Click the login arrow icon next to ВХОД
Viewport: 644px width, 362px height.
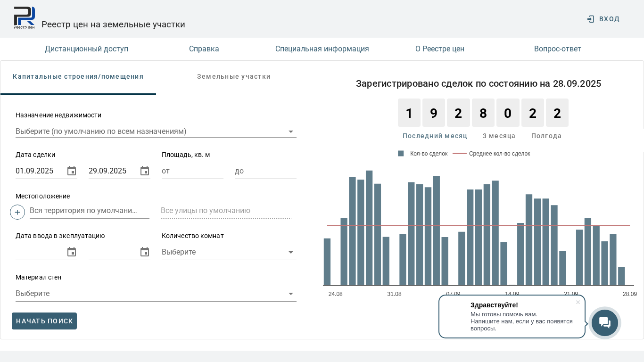(591, 19)
